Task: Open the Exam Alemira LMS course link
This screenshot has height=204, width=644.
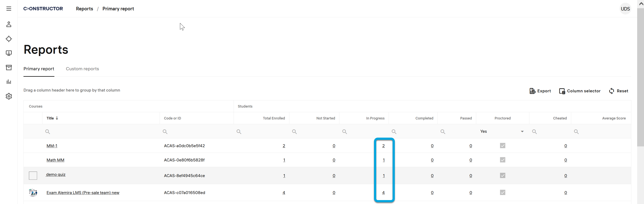Action: tap(83, 192)
